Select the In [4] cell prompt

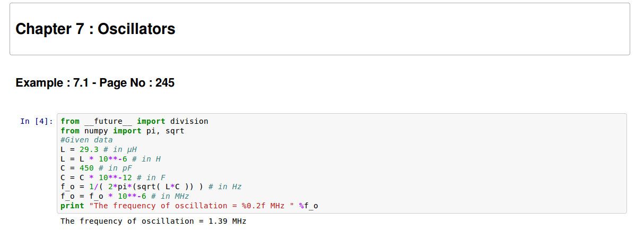37,121
